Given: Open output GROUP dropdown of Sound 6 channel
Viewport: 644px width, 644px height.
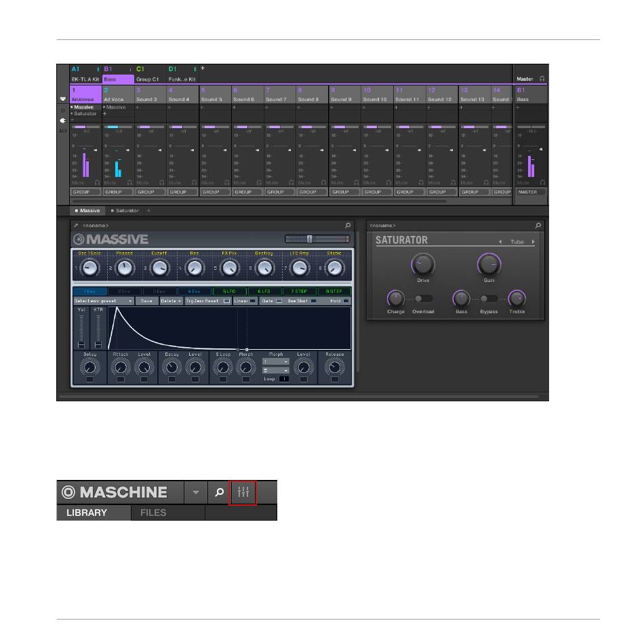Looking at the screenshot, I should (x=247, y=192).
